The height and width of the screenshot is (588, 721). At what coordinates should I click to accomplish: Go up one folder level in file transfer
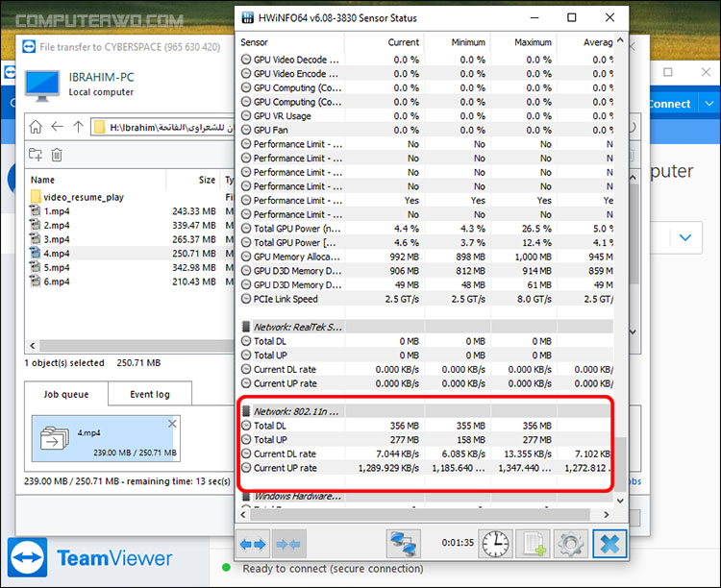click(78, 127)
